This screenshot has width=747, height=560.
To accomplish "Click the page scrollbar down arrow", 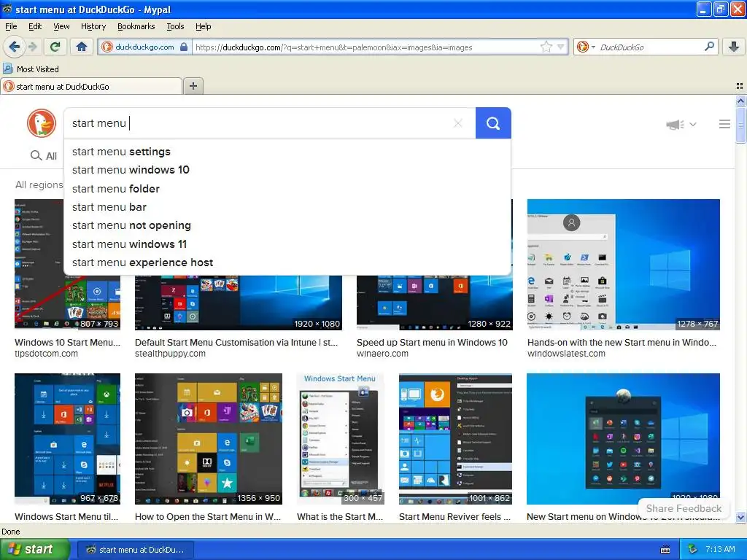I will tap(741, 518).
